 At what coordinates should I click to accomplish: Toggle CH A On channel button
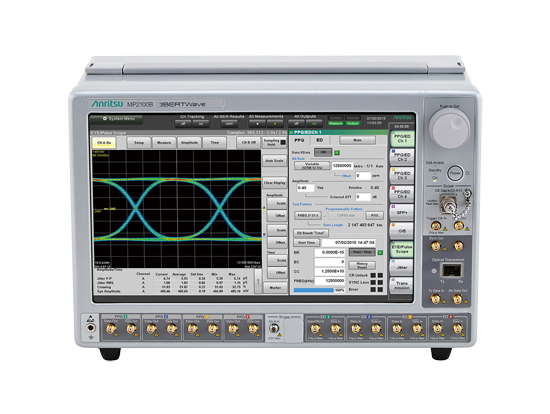pyautogui.click(x=104, y=143)
